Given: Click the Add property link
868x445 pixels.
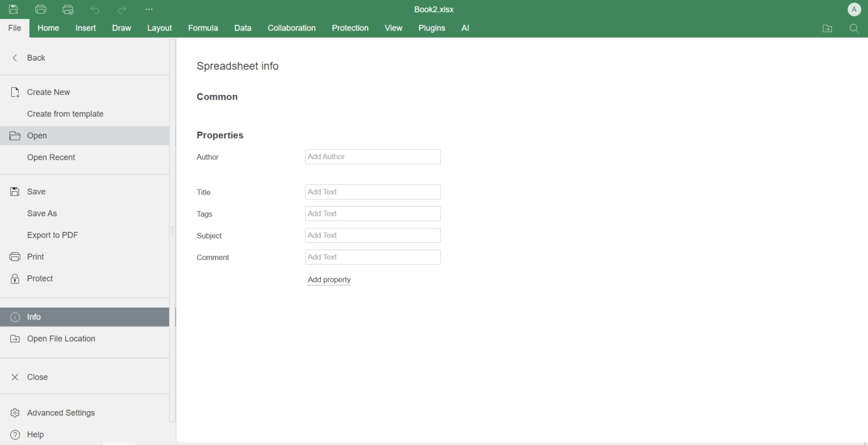Looking at the screenshot, I should pyautogui.click(x=329, y=279).
